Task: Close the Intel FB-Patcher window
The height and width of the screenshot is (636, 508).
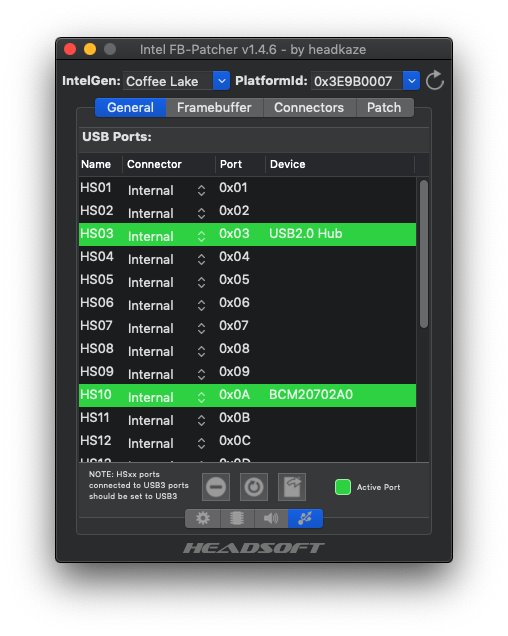Action: pyautogui.click(x=70, y=49)
